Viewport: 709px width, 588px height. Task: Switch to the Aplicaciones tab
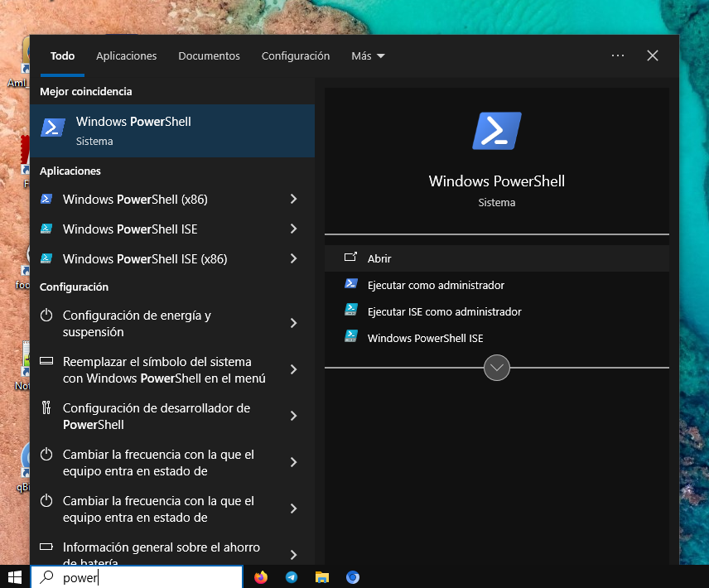126,56
